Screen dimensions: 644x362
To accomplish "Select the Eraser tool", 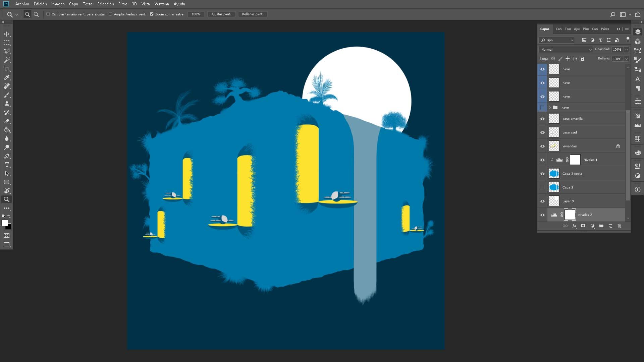I will (x=7, y=121).
